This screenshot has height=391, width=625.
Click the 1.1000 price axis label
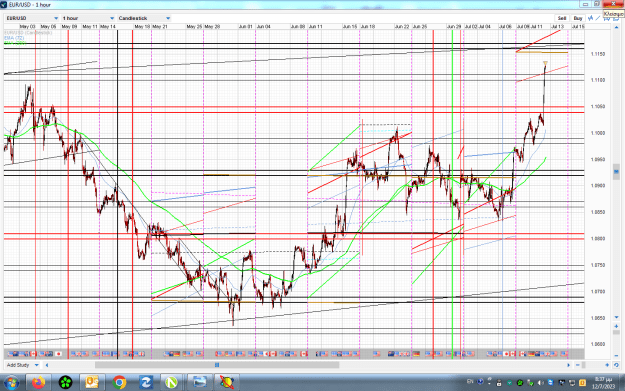pos(597,133)
